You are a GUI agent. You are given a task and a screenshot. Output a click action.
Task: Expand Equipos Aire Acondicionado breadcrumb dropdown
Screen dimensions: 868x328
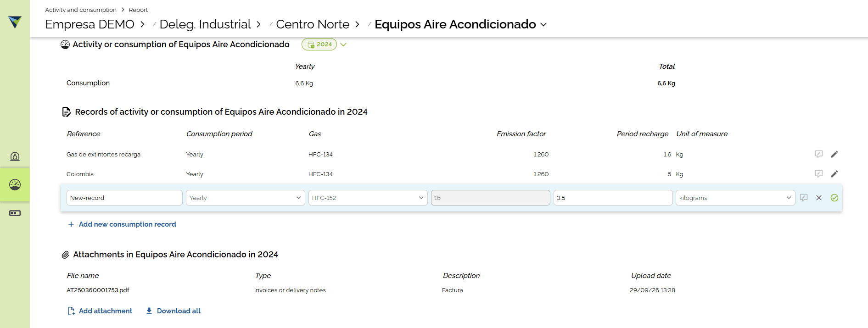click(x=544, y=24)
